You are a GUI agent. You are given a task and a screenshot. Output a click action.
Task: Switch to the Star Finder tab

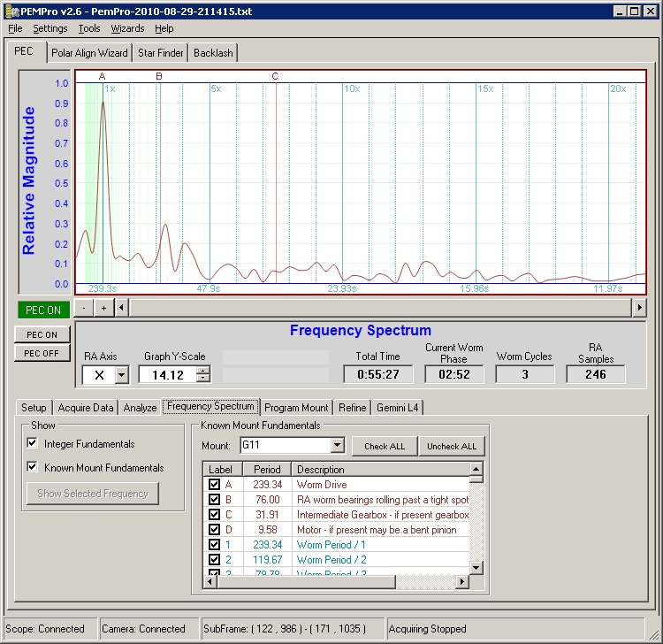click(x=160, y=53)
